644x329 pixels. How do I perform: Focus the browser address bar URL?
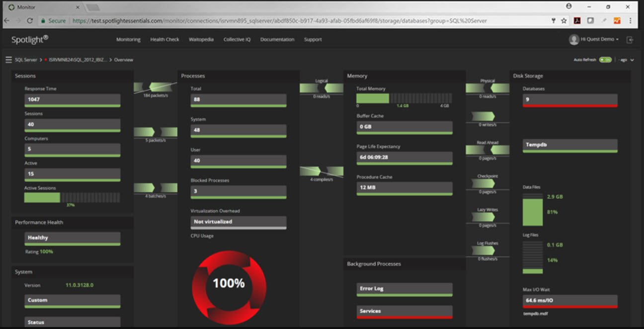279,21
